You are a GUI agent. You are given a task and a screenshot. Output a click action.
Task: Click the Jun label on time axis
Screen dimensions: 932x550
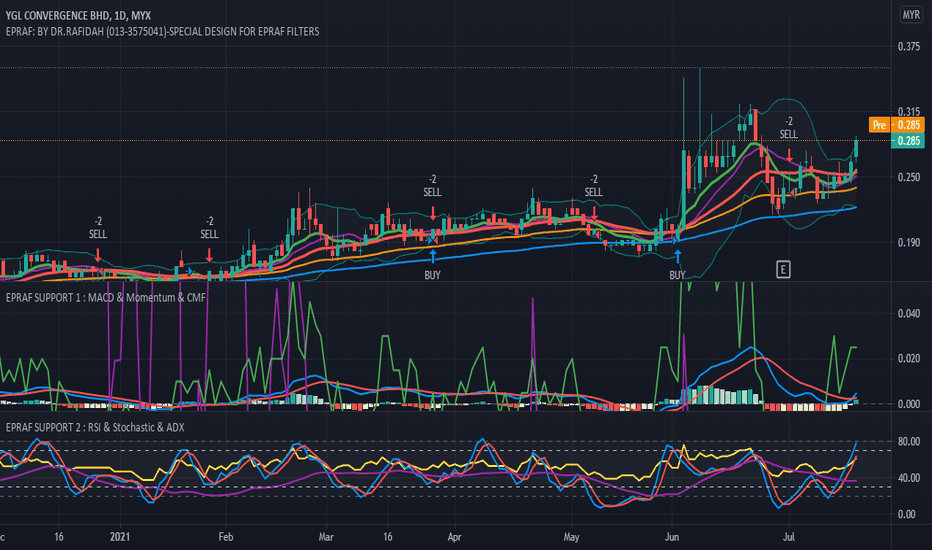pos(672,537)
